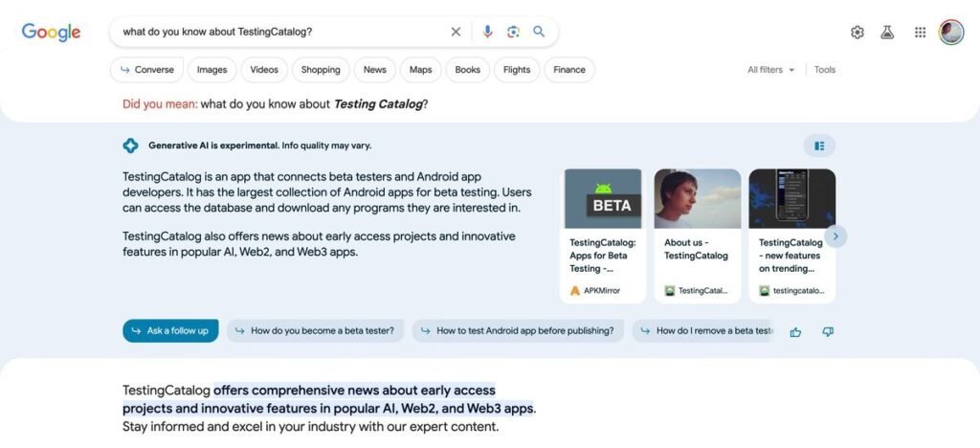Clear the search query with the X icon

456,32
